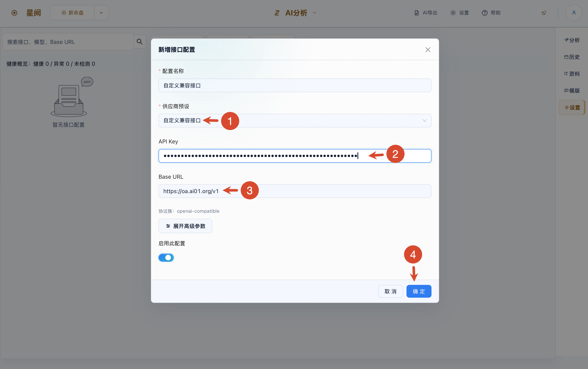Image resolution: width=588 pixels, height=369 pixels.
Task: Click the 确定 button
Action: (418, 291)
